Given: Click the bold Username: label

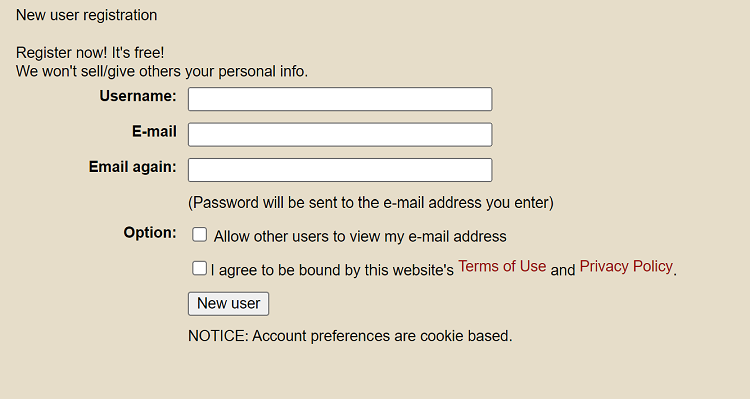Looking at the screenshot, I should (138, 96).
